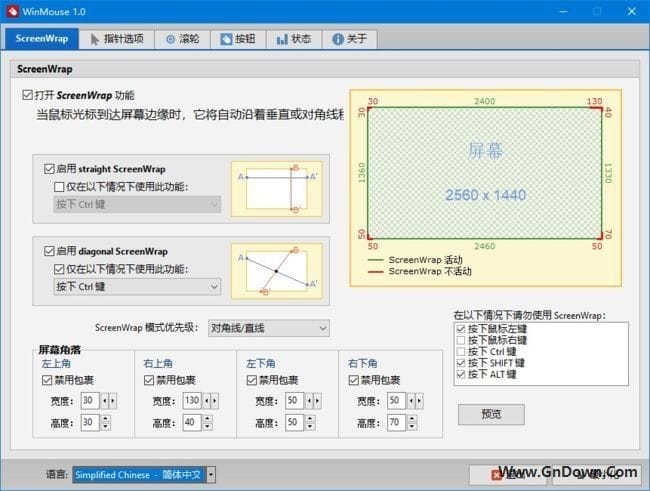Open the 状态 tab
The width and height of the screenshot is (650, 491).
click(x=294, y=39)
